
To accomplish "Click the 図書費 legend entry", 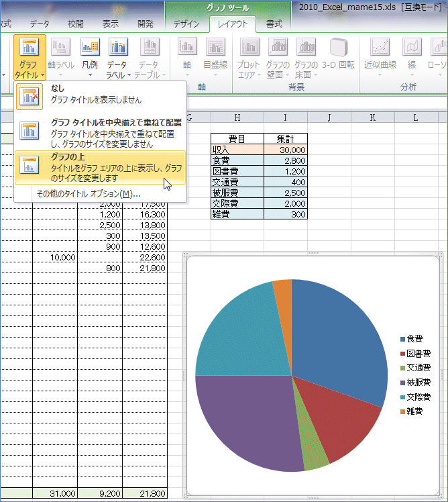I will coord(415,354).
